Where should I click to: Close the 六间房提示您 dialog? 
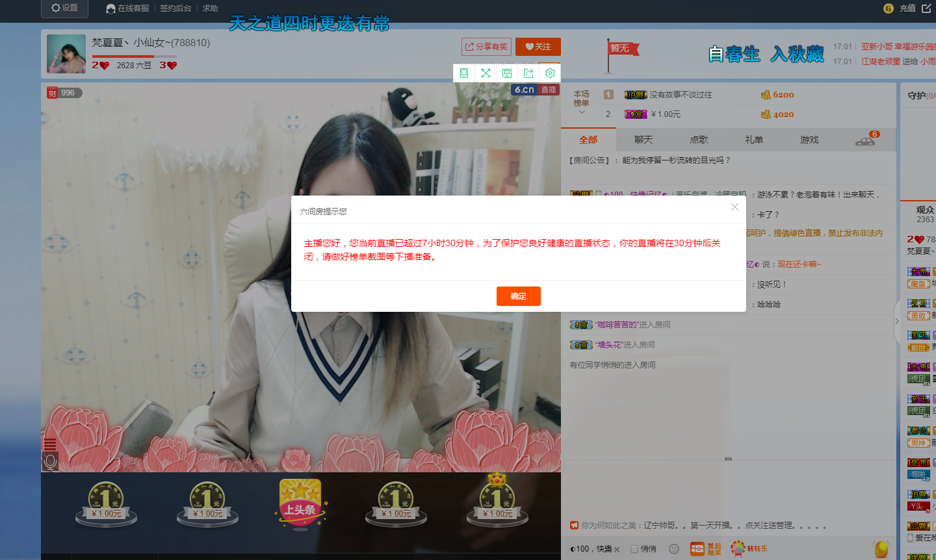(734, 207)
